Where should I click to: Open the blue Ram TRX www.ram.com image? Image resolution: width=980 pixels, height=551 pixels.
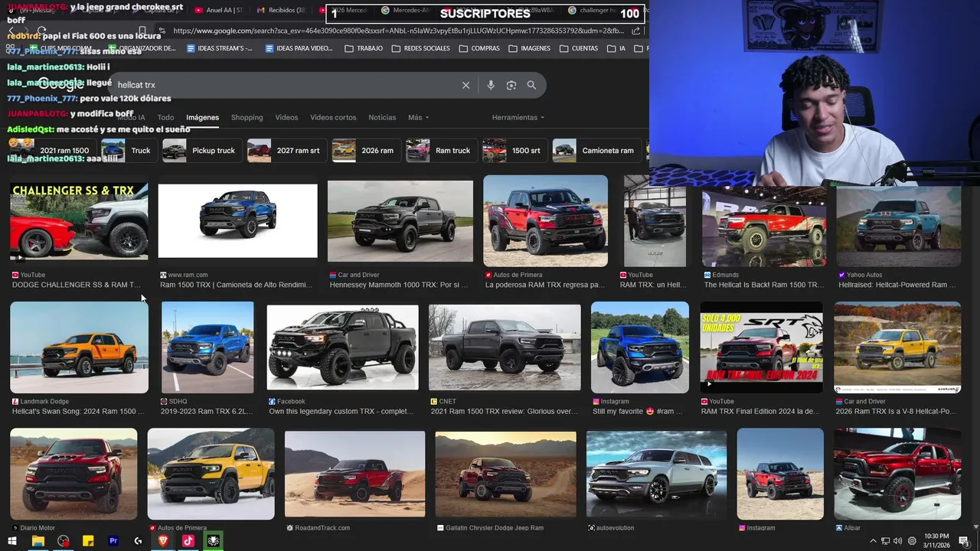click(x=237, y=221)
